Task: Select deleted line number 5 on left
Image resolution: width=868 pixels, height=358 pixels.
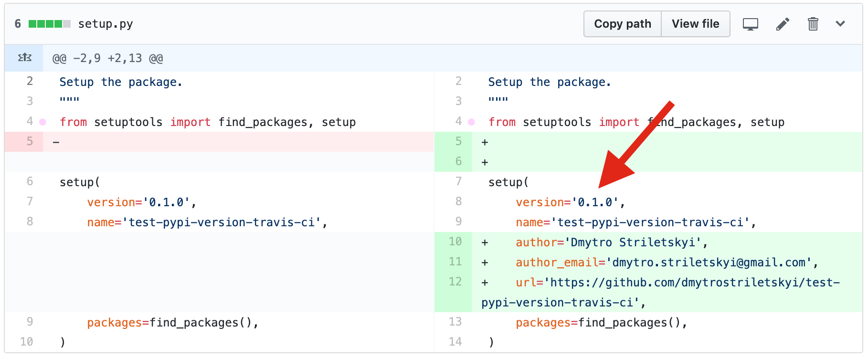Action: point(30,142)
